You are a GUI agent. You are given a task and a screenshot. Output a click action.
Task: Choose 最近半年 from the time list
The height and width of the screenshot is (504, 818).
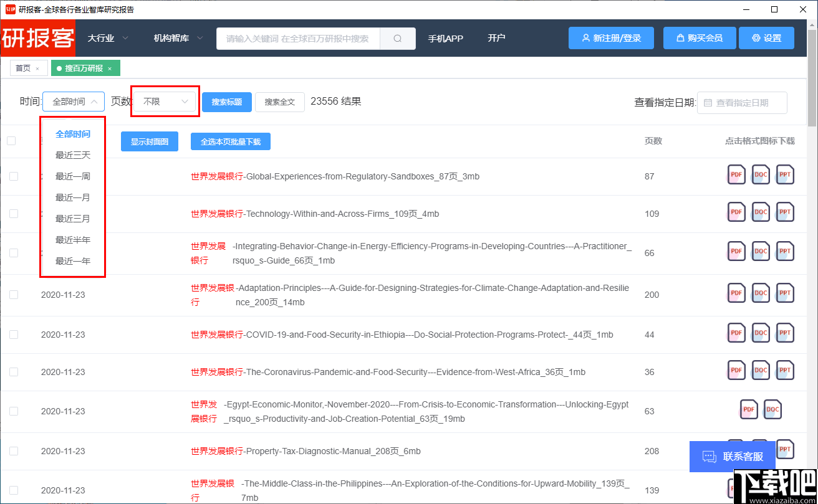coord(73,240)
